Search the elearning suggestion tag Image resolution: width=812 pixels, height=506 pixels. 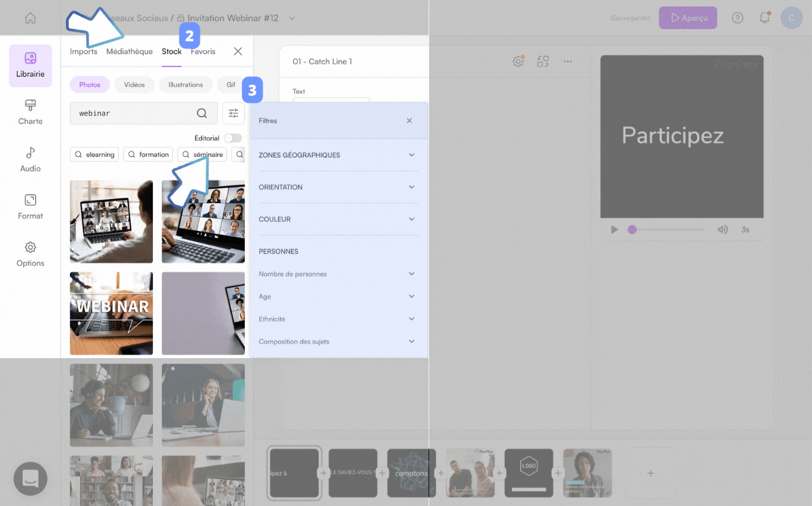95,154
